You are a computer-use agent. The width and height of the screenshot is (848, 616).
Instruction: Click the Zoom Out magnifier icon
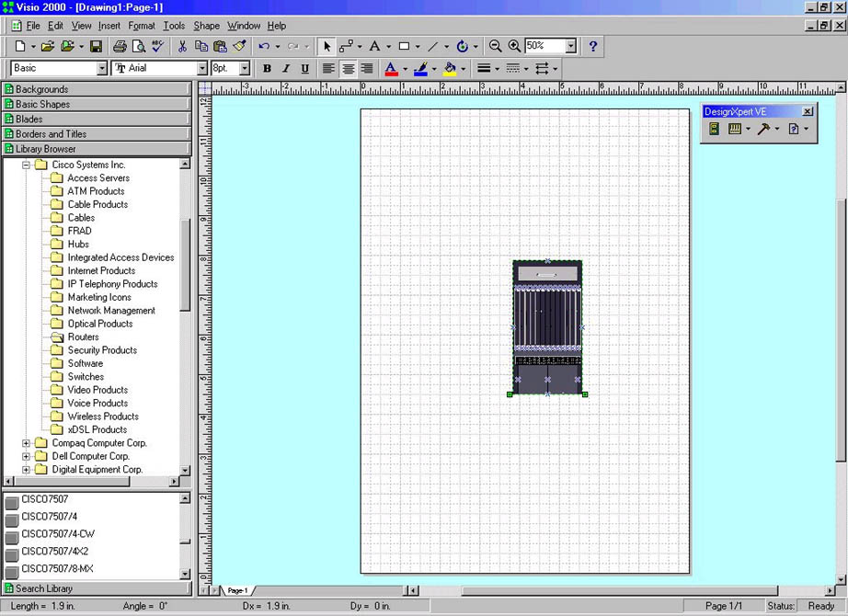pyautogui.click(x=496, y=46)
